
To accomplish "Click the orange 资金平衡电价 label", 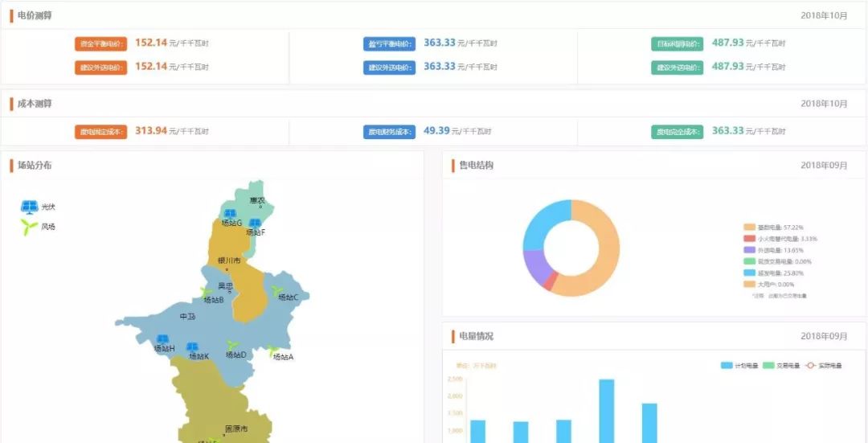I will coord(101,44).
